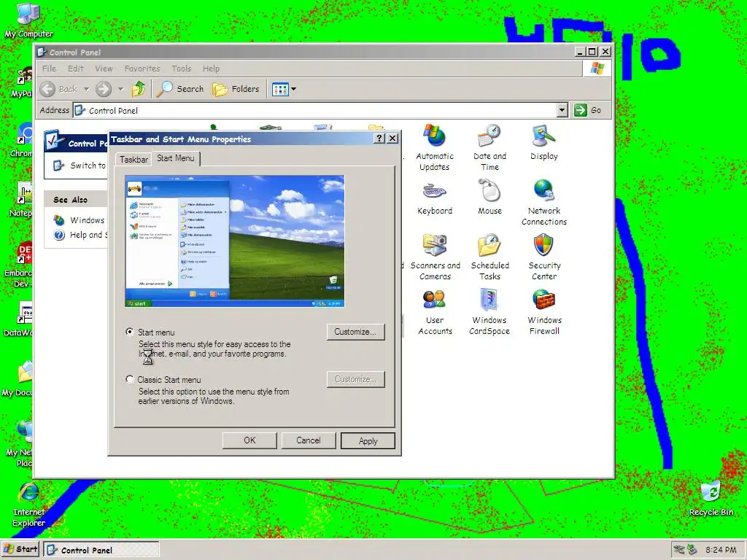Open the File menu
Image resolution: width=747 pixels, height=560 pixels.
(49, 69)
